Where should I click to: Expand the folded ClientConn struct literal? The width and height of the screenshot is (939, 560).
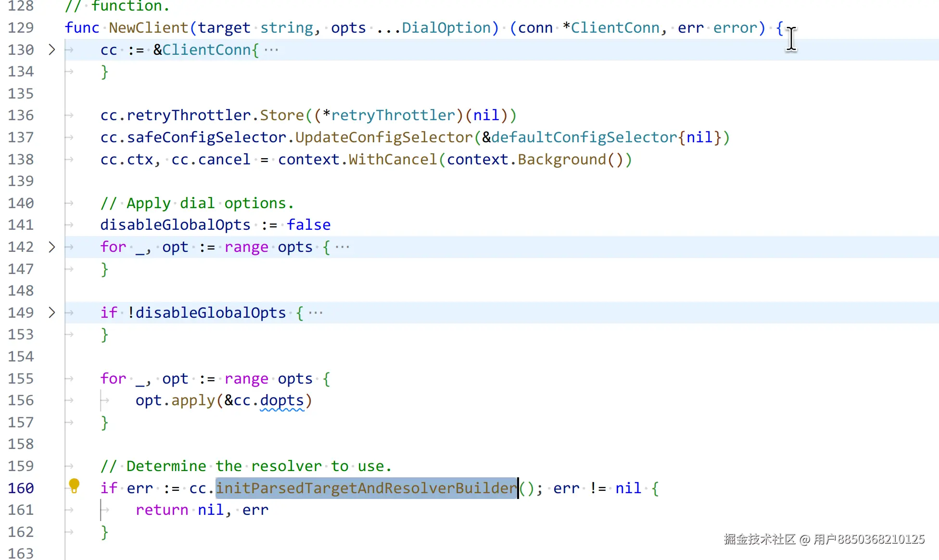click(x=52, y=50)
